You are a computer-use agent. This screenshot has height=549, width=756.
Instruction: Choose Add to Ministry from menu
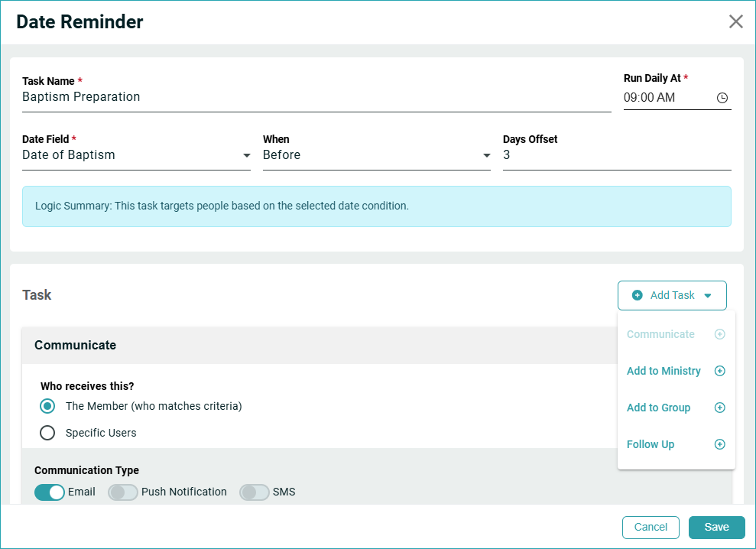pos(664,371)
